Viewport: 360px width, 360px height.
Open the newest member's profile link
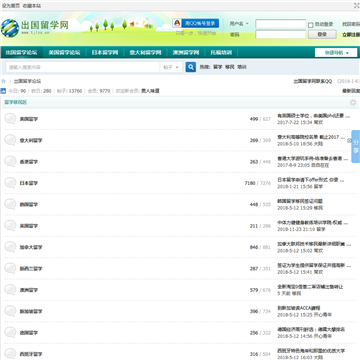tap(150, 91)
